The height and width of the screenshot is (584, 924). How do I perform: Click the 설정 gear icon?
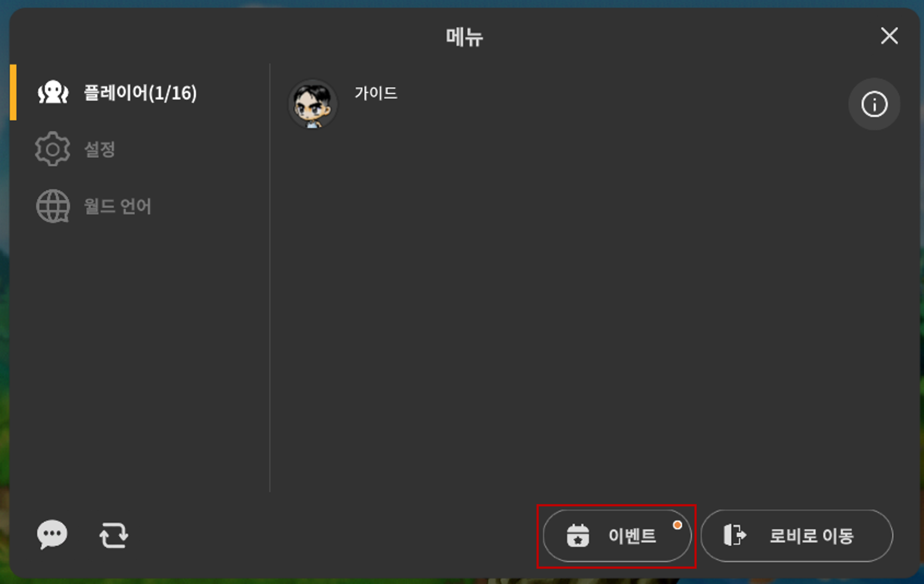point(53,149)
